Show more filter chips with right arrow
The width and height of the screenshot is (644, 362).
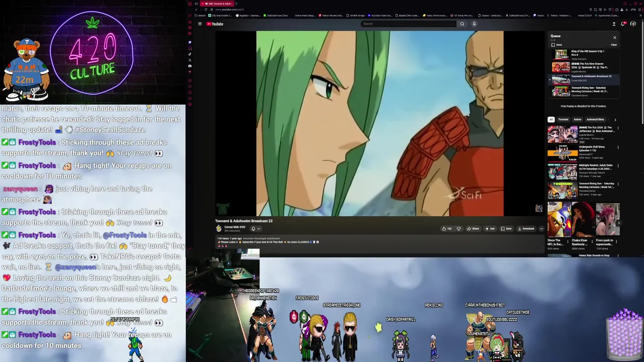(x=615, y=120)
